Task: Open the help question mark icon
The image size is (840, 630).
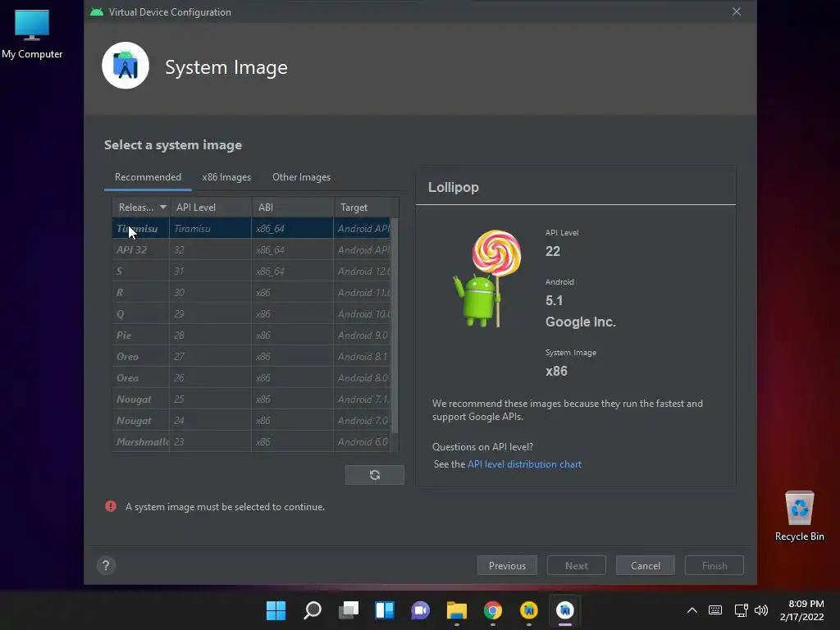Action: point(106,565)
